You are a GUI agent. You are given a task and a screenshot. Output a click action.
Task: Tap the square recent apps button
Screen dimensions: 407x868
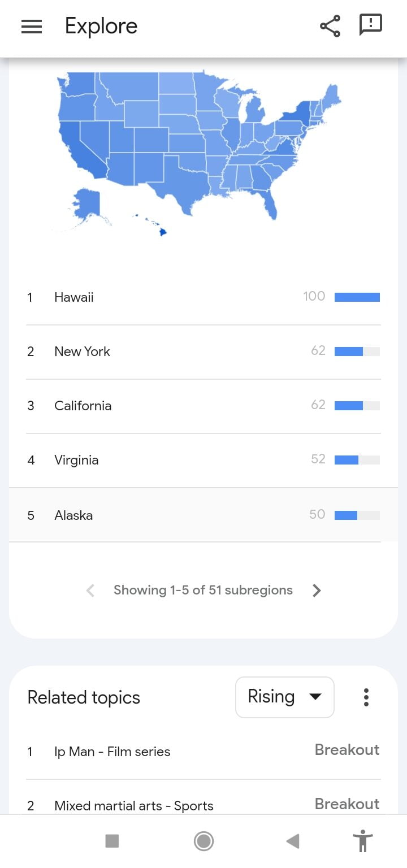pos(112,841)
